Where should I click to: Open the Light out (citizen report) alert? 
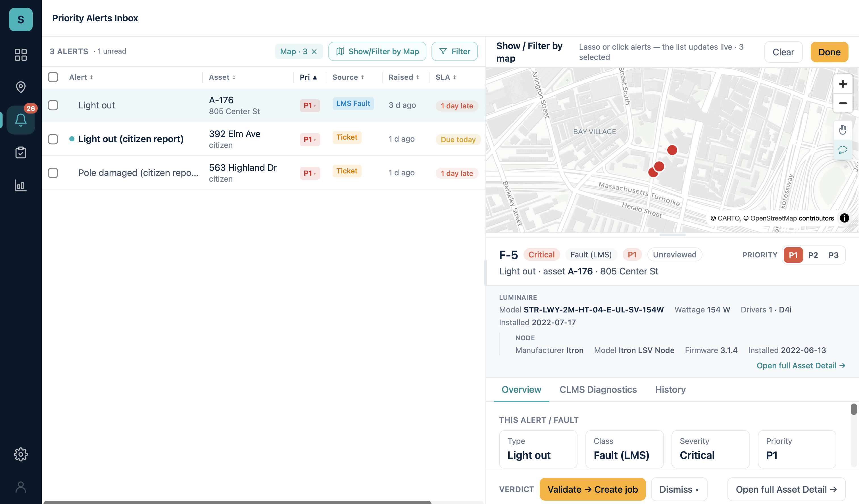click(x=131, y=139)
